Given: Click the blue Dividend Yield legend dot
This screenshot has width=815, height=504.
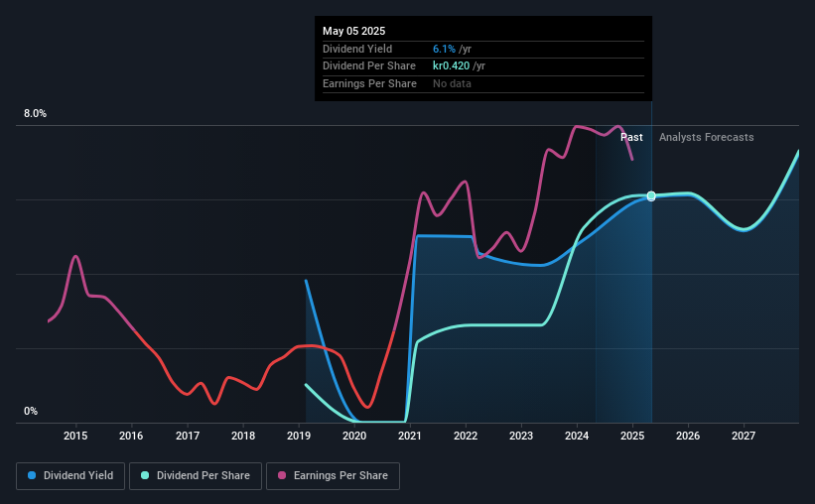Looking at the screenshot, I should coord(32,475).
